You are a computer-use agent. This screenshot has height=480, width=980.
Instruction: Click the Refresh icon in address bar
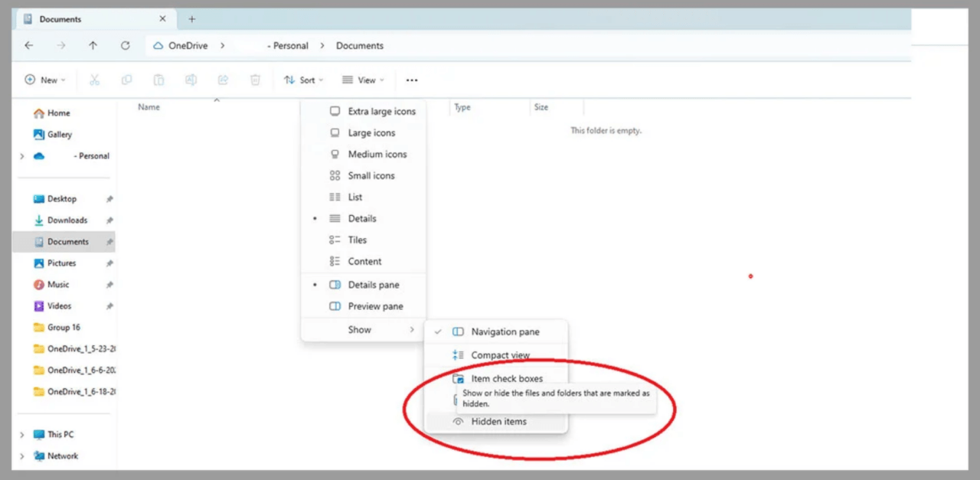click(126, 45)
